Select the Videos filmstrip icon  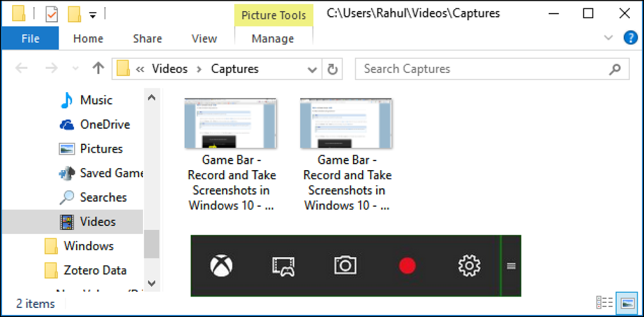pos(66,222)
